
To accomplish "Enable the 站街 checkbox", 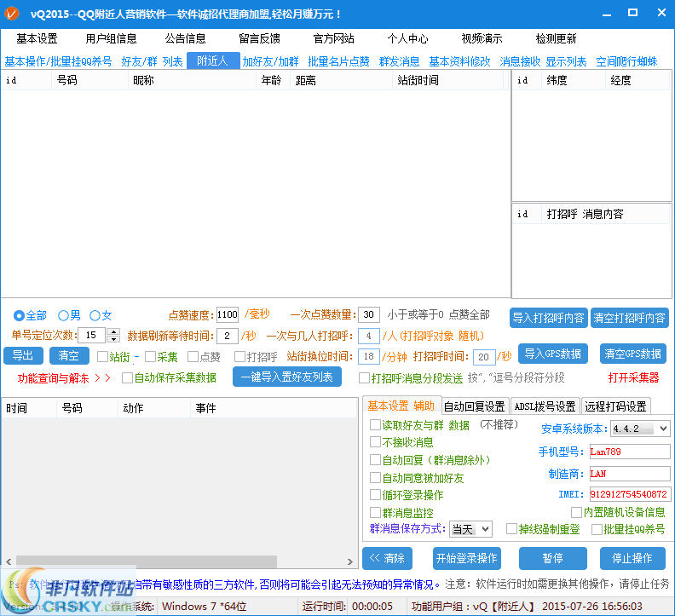I will pyautogui.click(x=102, y=356).
